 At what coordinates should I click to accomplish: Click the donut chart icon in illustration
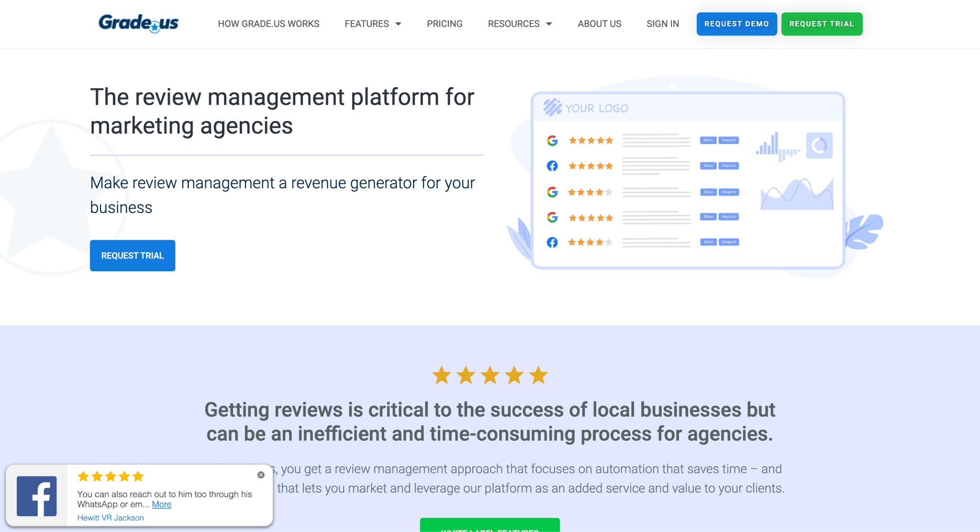(x=819, y=145)
